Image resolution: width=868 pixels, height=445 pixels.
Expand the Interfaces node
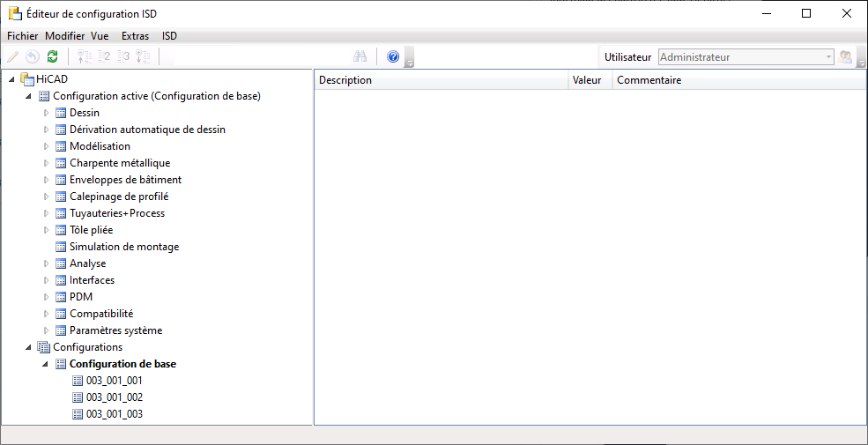pos(47,280)
